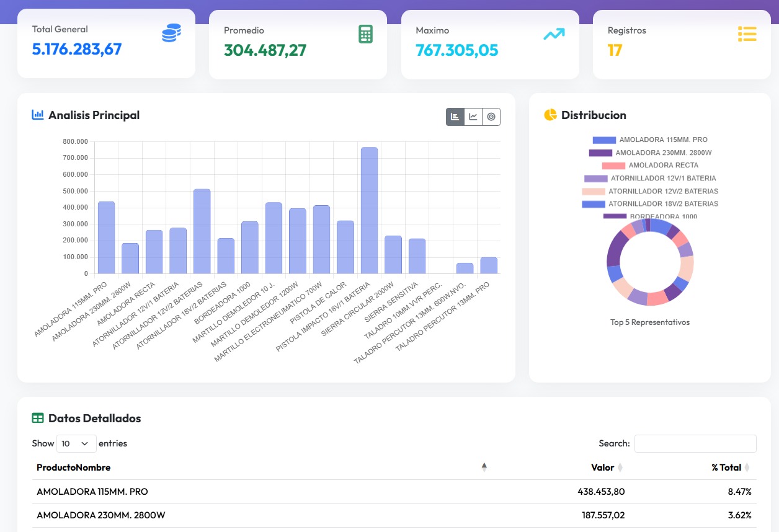This screenshot has width=779, height=532.
Task: Click the table icon beside Datos Detallados
Action: [x=38, y=419]
